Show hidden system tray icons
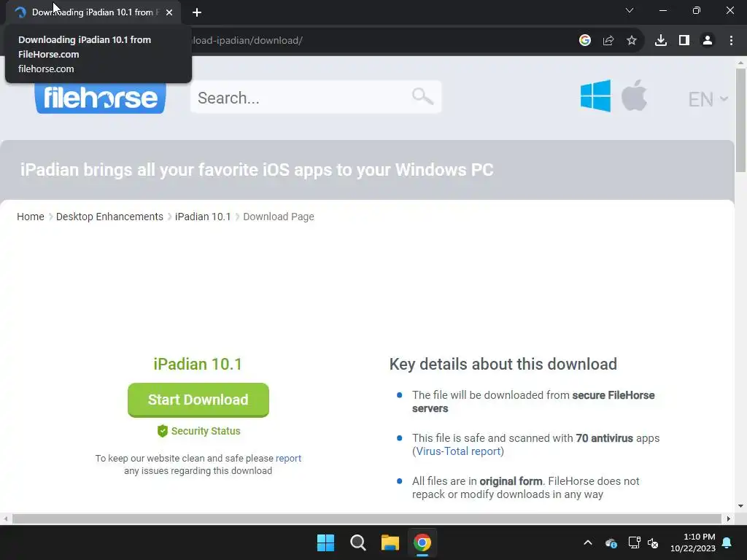747x560 pixels. [588, 542]
